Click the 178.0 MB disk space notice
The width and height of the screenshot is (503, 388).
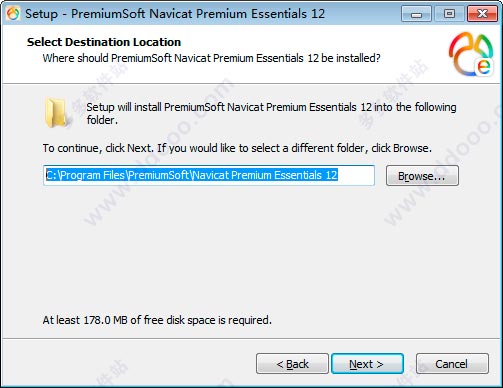coord(157,320)
